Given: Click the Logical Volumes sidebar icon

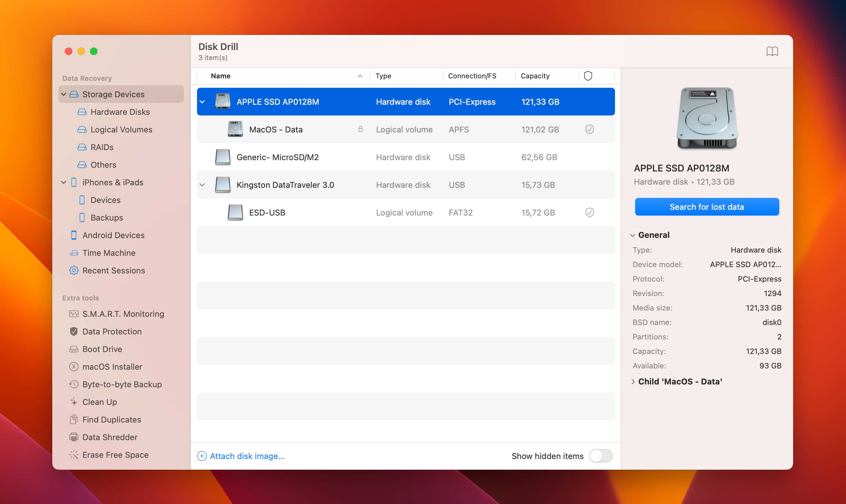Looking at the screenshot, I should tap(82, 129).
